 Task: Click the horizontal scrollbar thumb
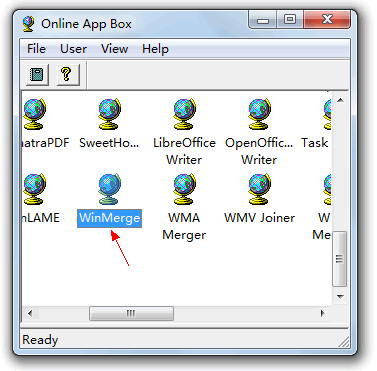(131, 313)
